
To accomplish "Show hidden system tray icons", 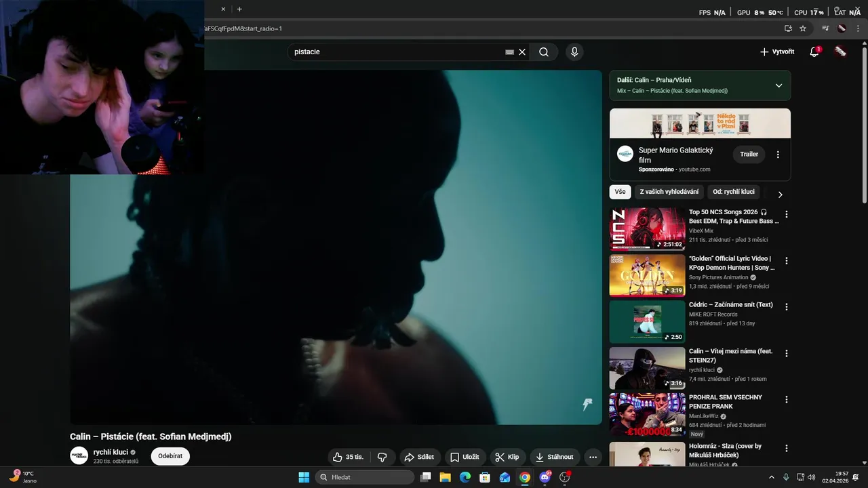I will click(x=772, y=477).
